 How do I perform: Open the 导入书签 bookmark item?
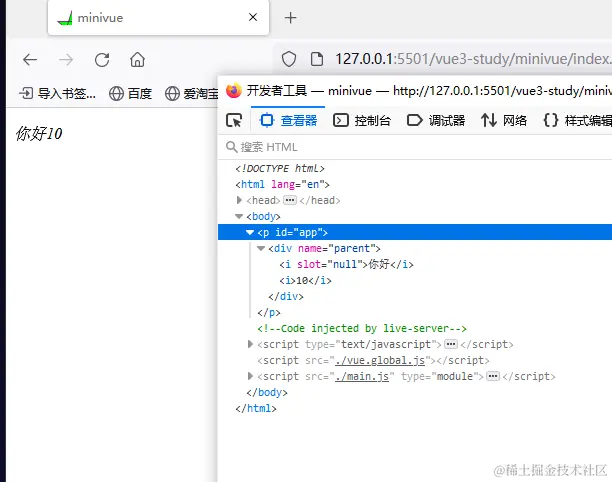[57, 93]
